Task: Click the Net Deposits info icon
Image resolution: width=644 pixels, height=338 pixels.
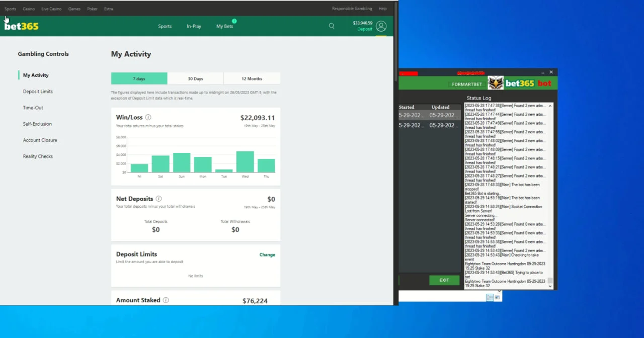Action: (158, 199)
